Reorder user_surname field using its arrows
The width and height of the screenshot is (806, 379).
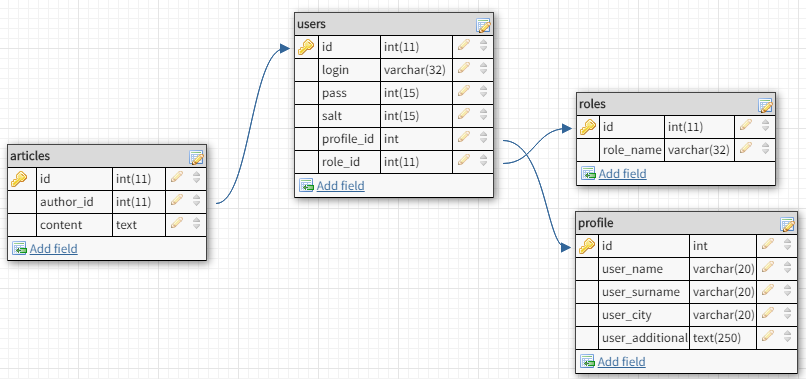pos(787,291)
